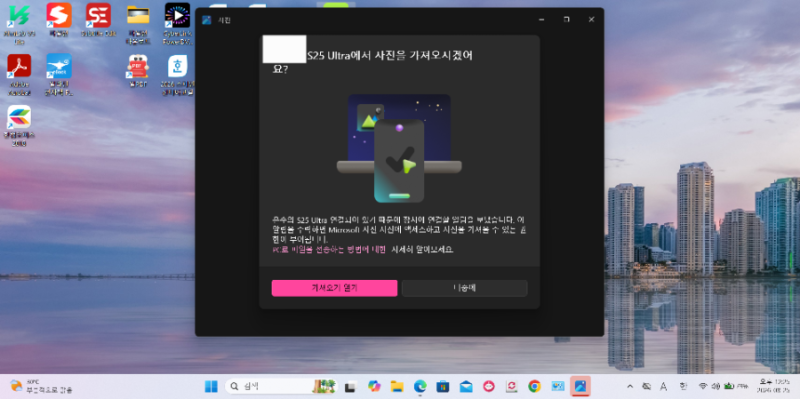
Task: Open Microsoft Store from the taskbar
Action: click(x=443, y=386)
